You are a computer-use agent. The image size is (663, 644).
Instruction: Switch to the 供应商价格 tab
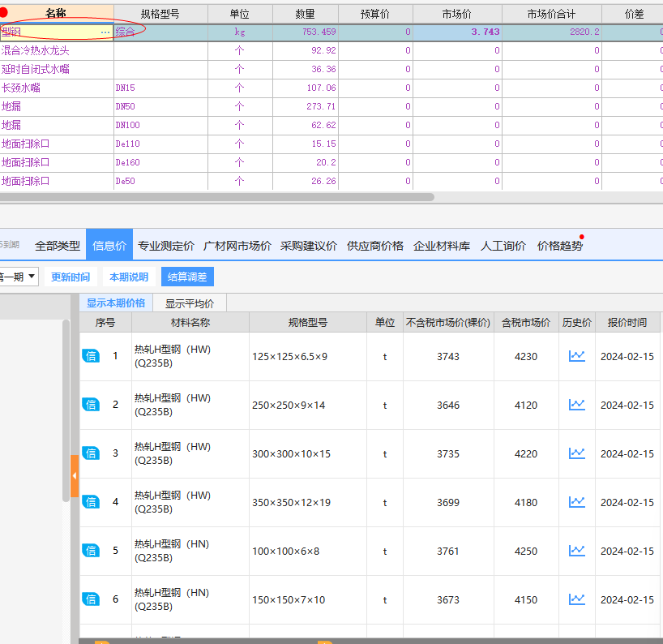375,246
